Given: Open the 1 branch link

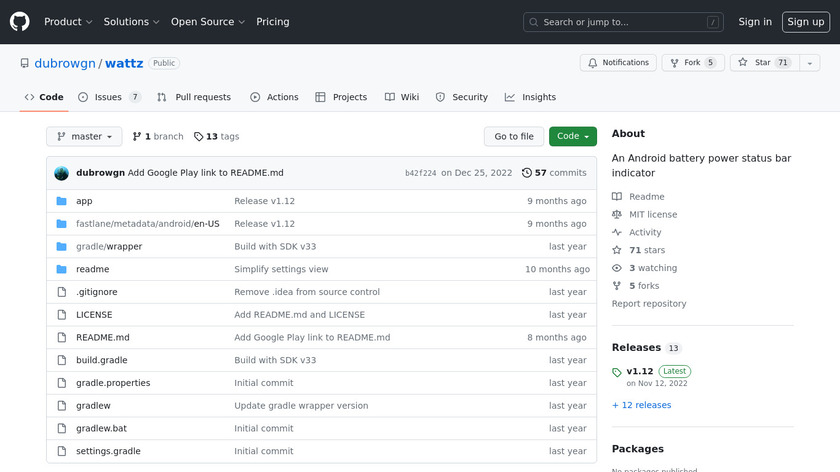Looking at the screenshot, I should 158,137.
